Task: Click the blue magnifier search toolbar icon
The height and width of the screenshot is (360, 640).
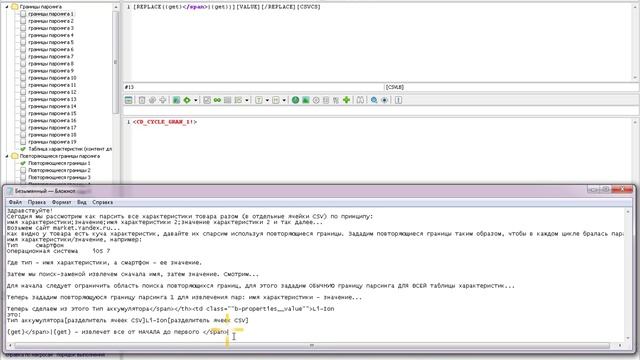Action: [x=374, y=100]
